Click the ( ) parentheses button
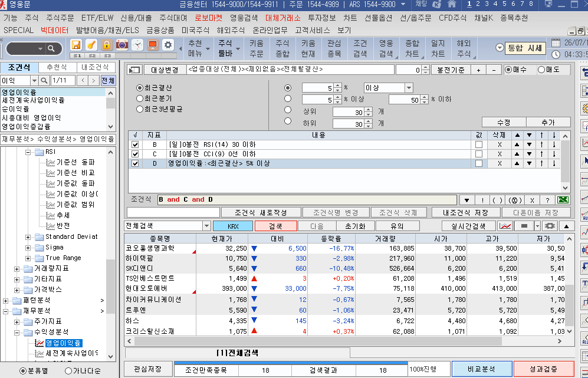The image size is (588, 378). tap(497, 200)
